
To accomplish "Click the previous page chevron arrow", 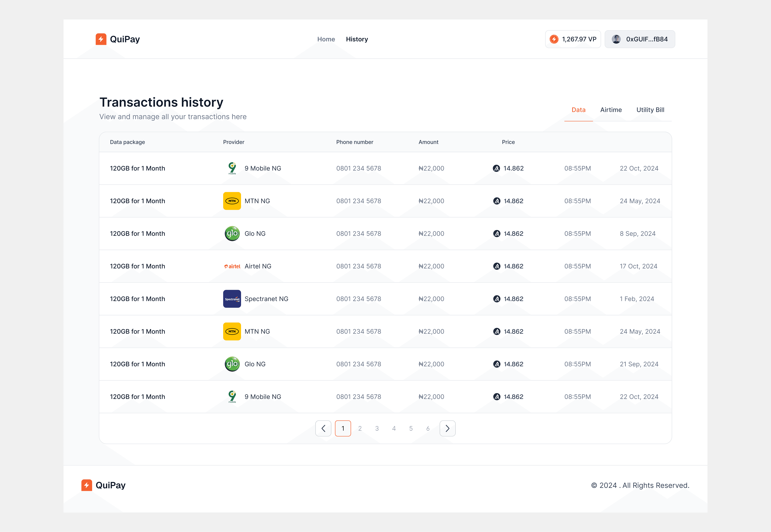I will [x=323, y=428].
